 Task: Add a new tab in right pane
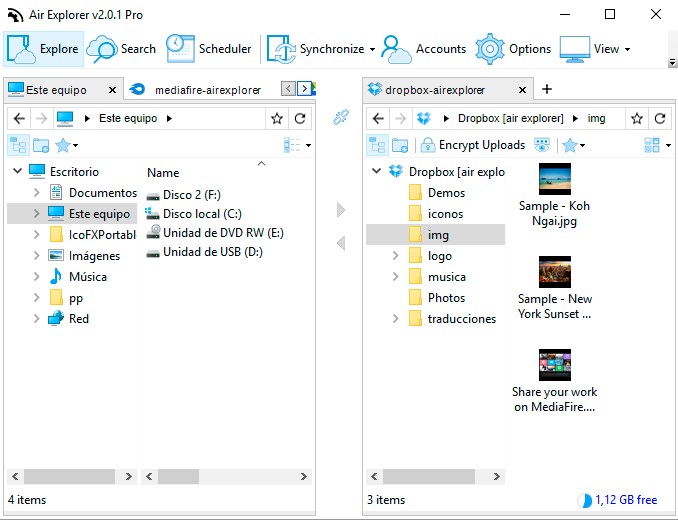point(547,89)
